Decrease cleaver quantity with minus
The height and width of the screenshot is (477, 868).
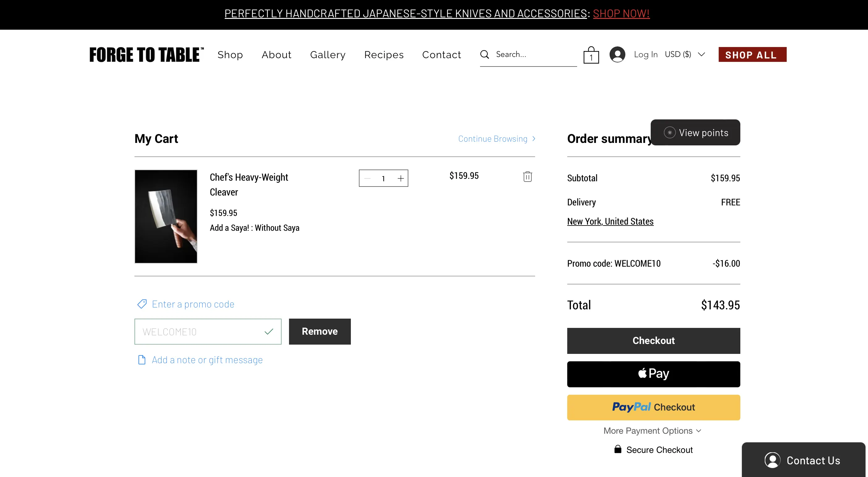pos(367,178)
